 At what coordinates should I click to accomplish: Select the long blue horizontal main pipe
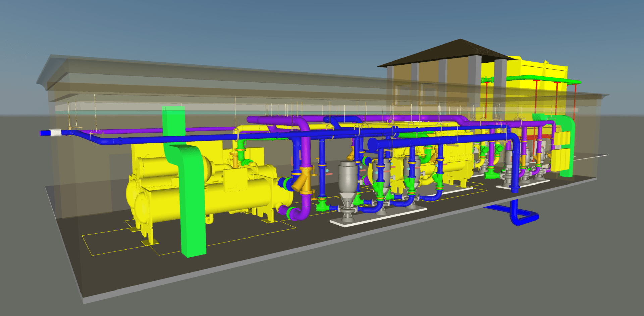[201, 138]
